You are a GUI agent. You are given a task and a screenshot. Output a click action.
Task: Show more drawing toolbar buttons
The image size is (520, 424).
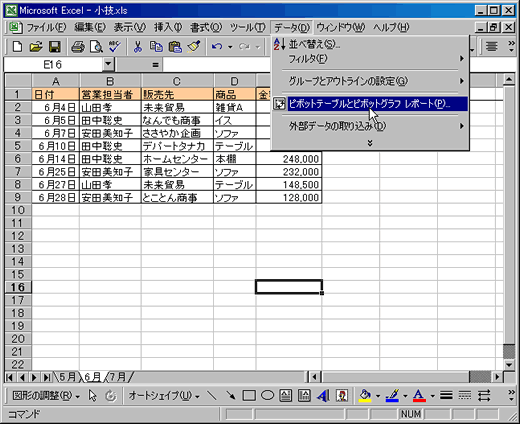pos(511,395)
